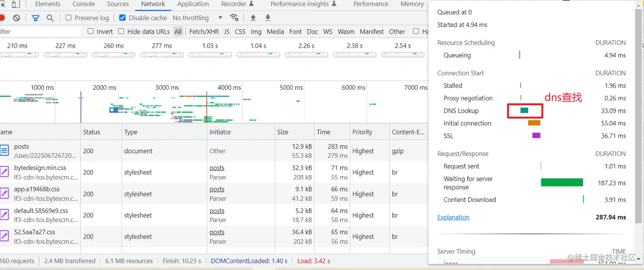
Task: Click the purple SSL timing bar
Action: (x=536, y=135)
